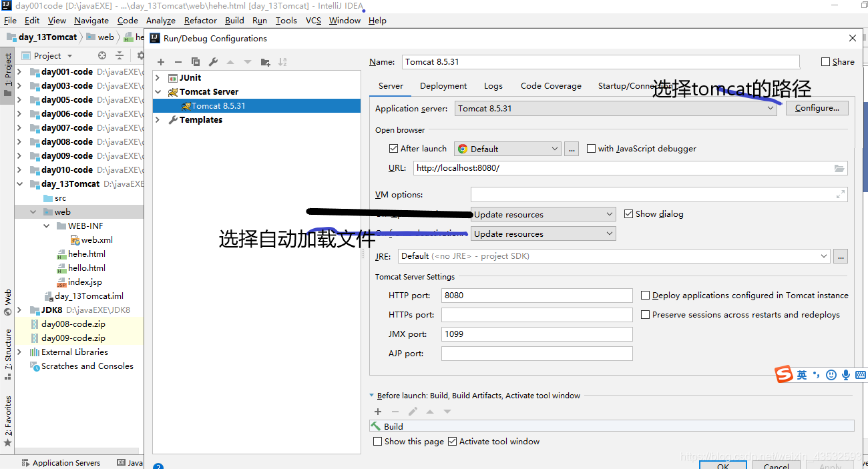
Task: Click Sogou microphone voice icon
Action: pos(846,375)
